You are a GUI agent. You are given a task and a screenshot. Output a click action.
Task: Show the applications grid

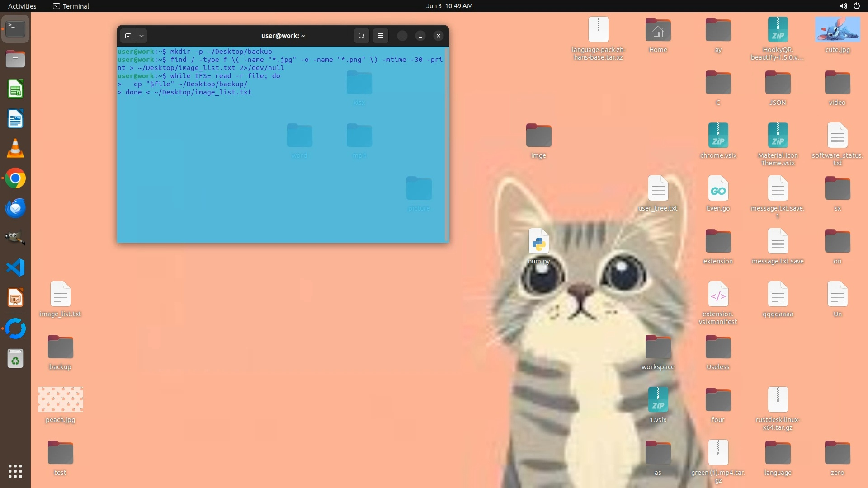[x=15, y=471]
